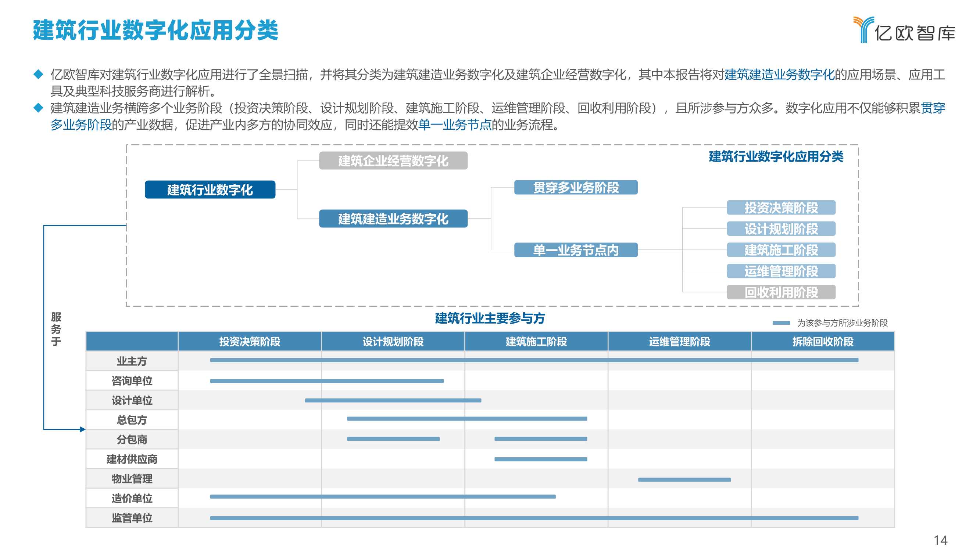Screen dimensions: 980x551
Task: Click the 咨询单位 stage bar
Action: pyautogui.click(x=327, y=381)
